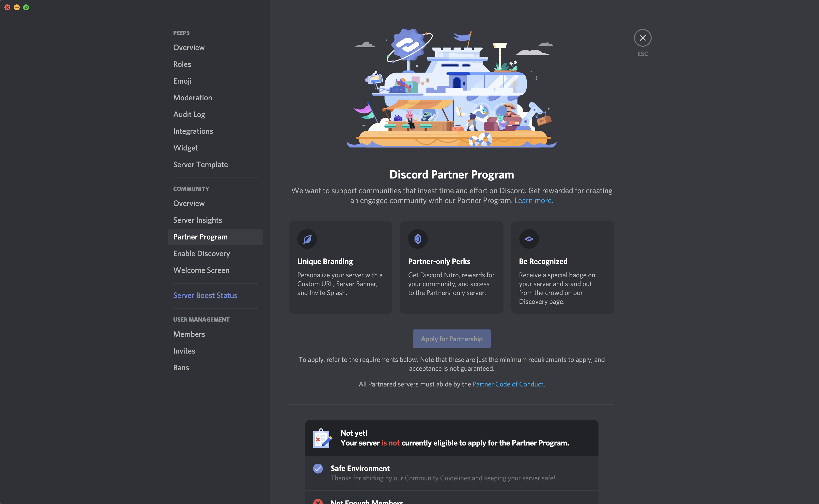Click the Unique Branding compass icon
Image resolution: width=819 pixels, height=504 pixels.
point(307,238)
